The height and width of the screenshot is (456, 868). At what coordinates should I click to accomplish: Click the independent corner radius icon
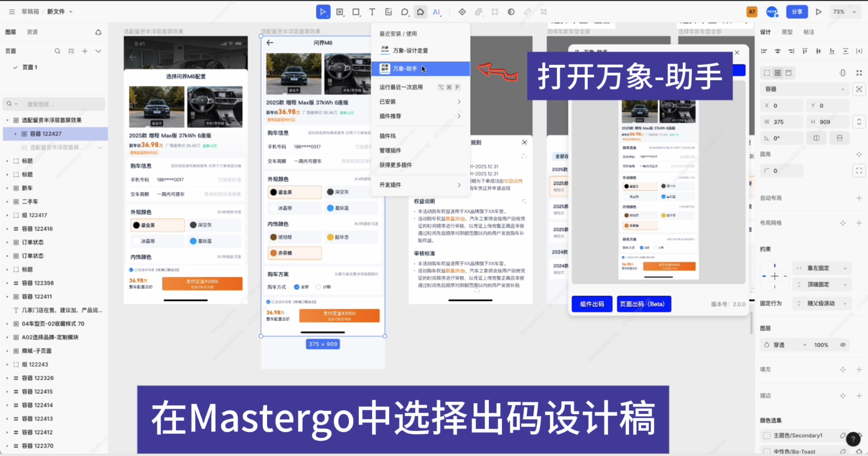tap(859, 171)
